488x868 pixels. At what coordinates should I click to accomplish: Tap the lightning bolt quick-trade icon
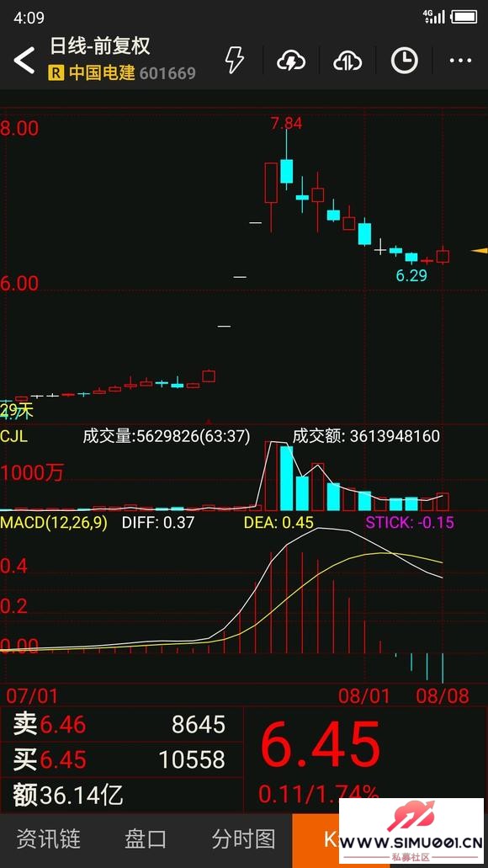235,60
